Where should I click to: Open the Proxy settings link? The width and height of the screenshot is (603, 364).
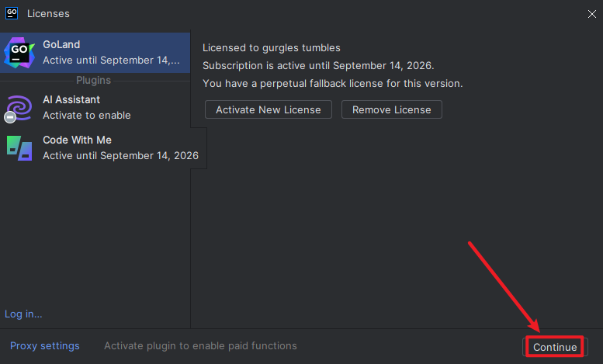coord(44,346)
